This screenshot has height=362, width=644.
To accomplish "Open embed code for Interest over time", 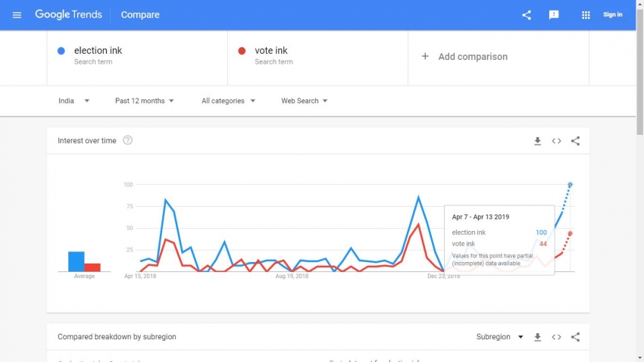I will 556,141.
